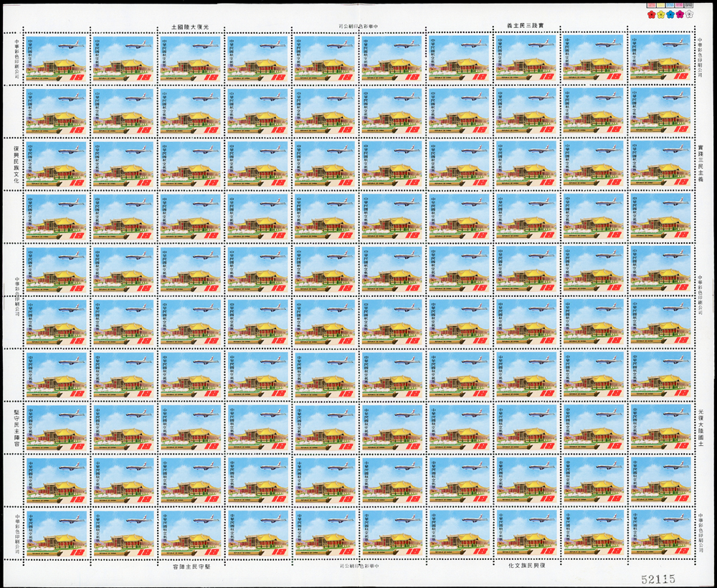The image size is (717, 588).
Task: Click the magenta plum blossom color mark
Action: 680,14
